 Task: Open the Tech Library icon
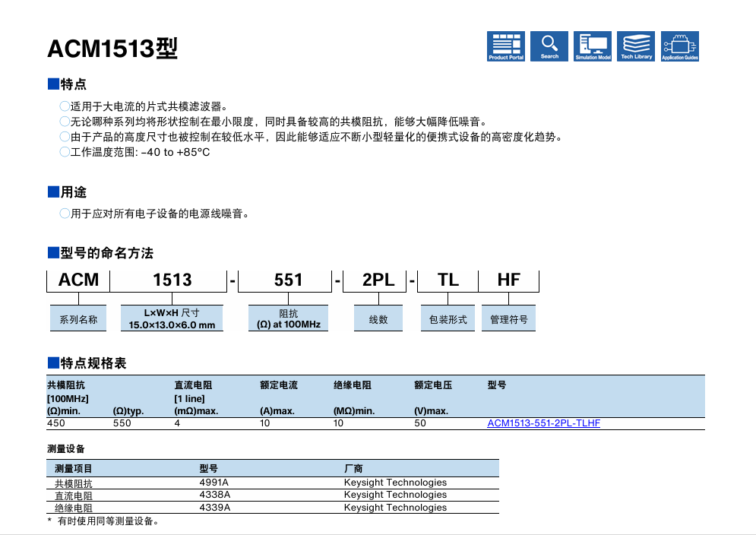[636, 46]
